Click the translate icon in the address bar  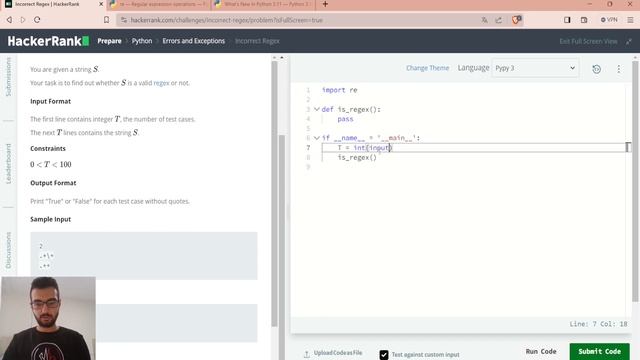pyautogui.click(x=484, y=20)
